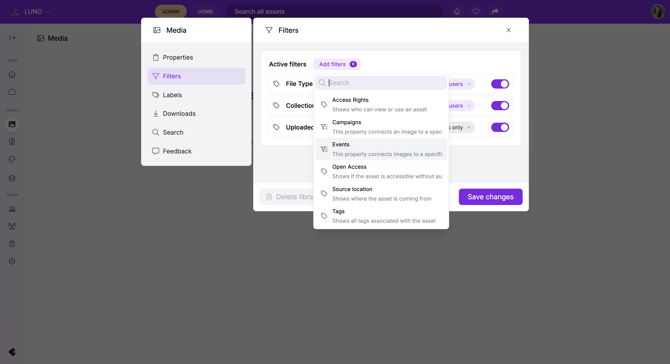Image resolution: width=670 pixels, height=364 pixels.
Task: Go to home icon in sidebar
Action: point(12,74)
